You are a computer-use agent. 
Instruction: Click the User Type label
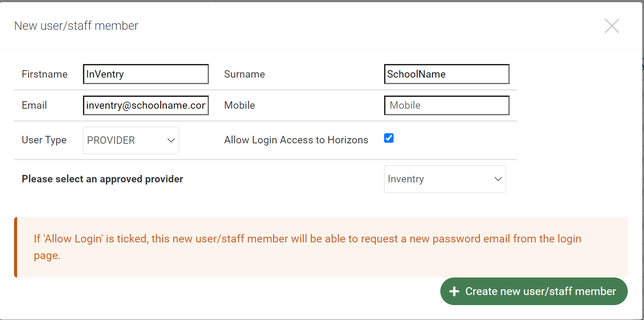[44, 140]
